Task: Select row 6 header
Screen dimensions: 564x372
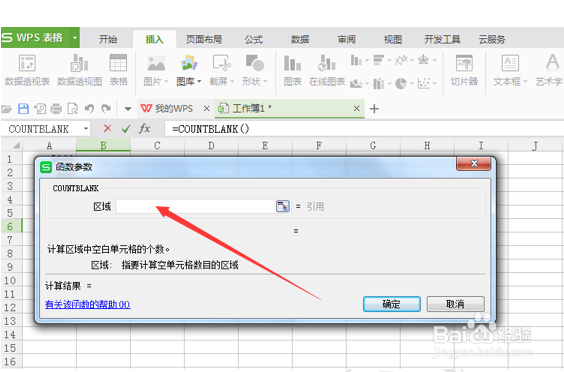Action: coord(11,226)
